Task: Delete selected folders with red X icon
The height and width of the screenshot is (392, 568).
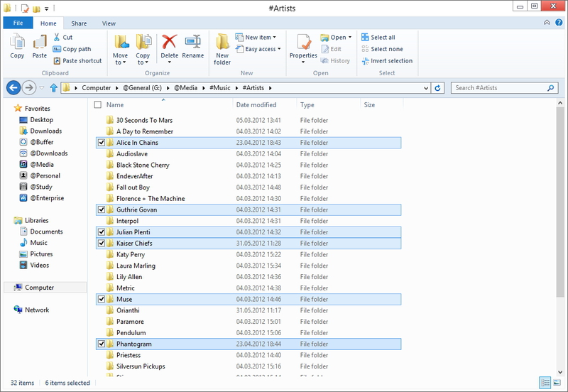Action: click(x=169, y=42)
